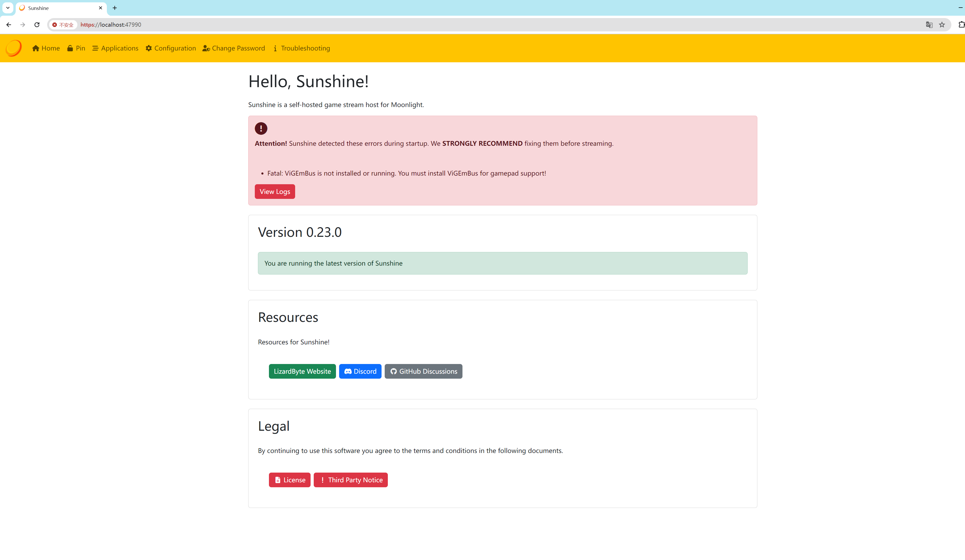Click the ViGEmBus fatal error message
Viewport: 965px width, 560px height.
coord(407,173)
